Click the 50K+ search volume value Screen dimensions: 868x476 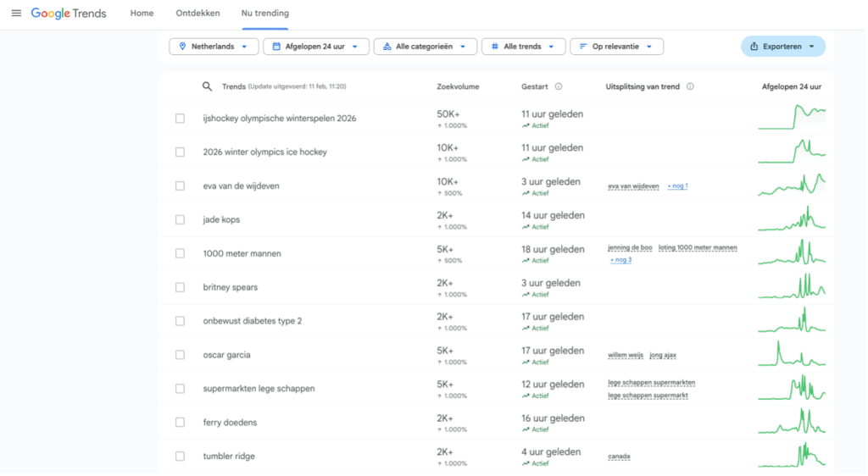[448, 114]
